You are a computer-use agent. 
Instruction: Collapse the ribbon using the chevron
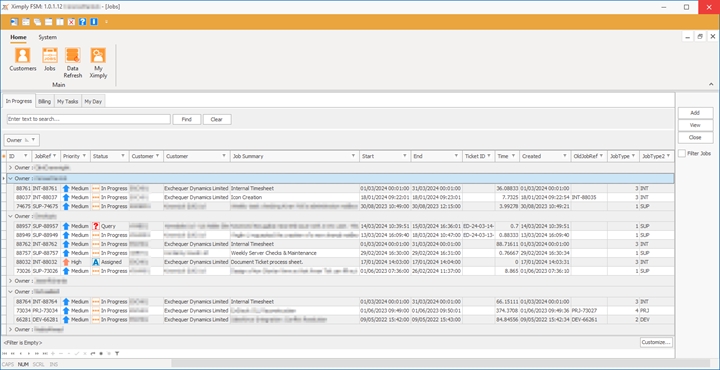711,84
